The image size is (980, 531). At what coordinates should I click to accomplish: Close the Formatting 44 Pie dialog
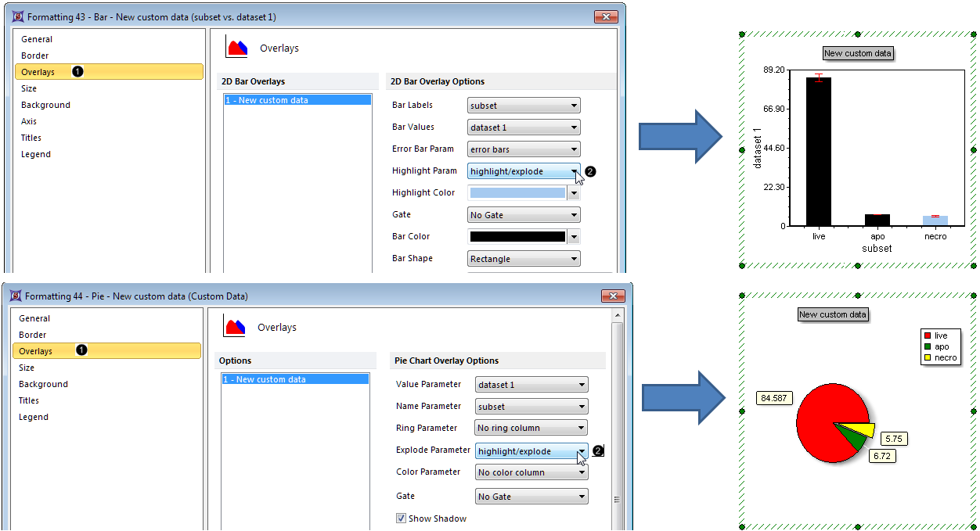pyautogui.click(x=613, y=296)
